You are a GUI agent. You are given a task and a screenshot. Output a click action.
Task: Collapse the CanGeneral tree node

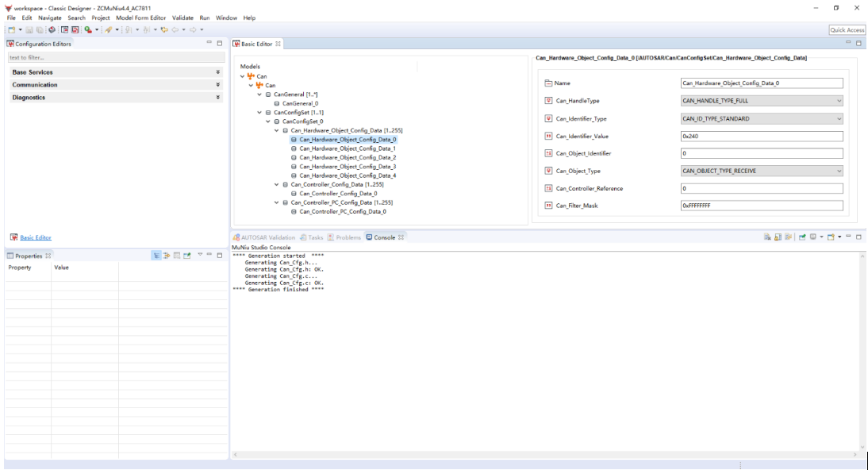259,94
